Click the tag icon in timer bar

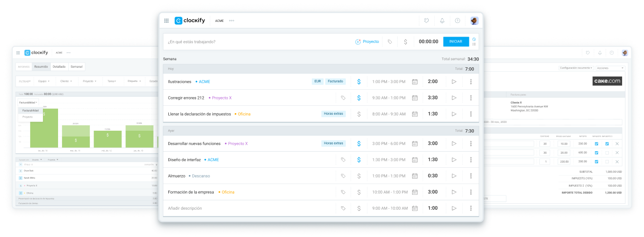(389, 42)
